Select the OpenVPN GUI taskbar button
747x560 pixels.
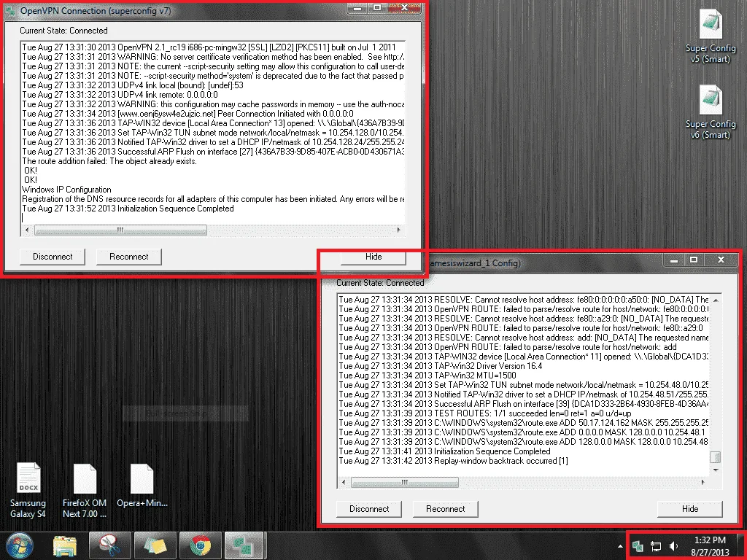point(244,545)
